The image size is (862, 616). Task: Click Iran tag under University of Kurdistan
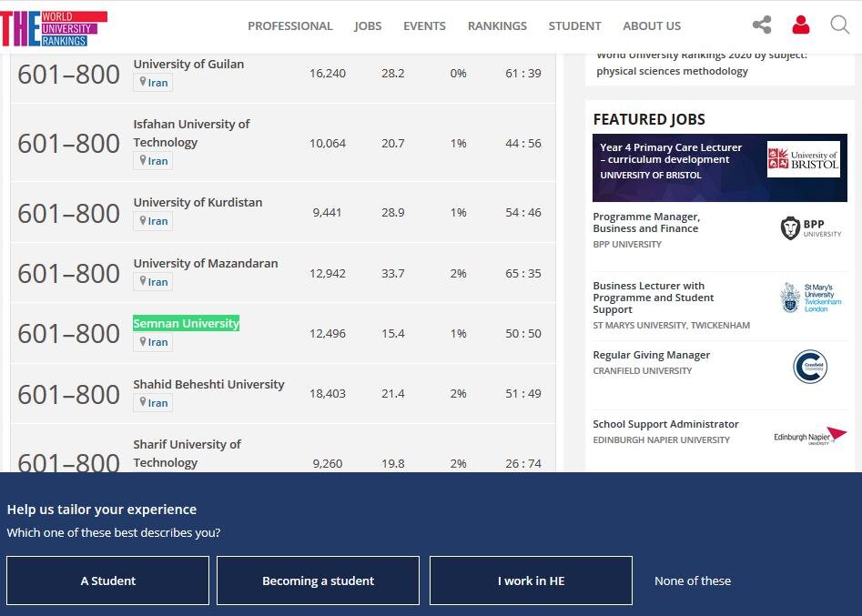(x=153, y=221)
